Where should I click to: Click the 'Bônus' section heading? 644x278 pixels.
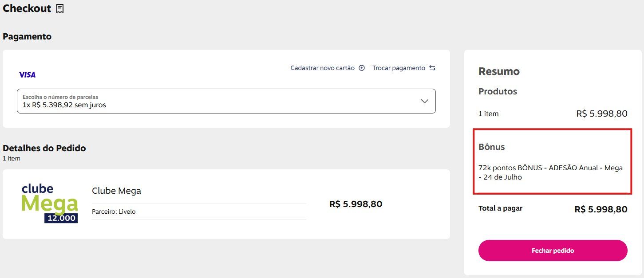pyautogui.click(x=492, y=147)
